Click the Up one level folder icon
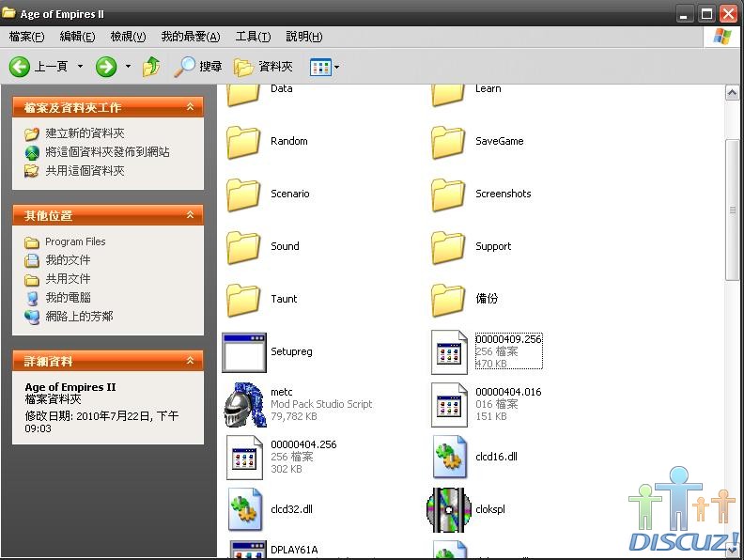The height and width of the screenshot is (560, 744). (151, 67)
